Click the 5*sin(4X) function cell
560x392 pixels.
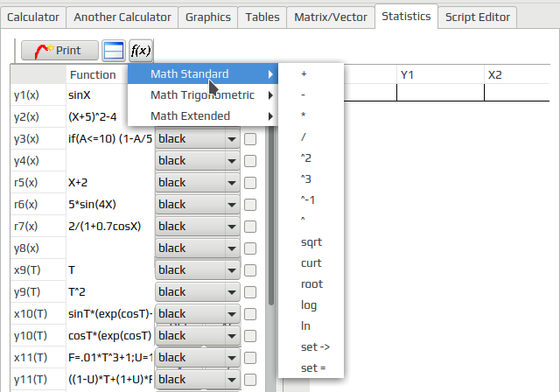110,204
